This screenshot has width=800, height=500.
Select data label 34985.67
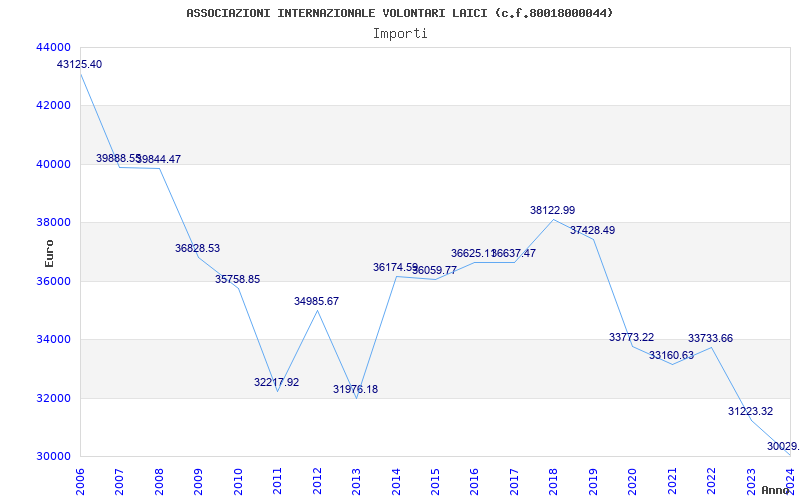[316, 302]
